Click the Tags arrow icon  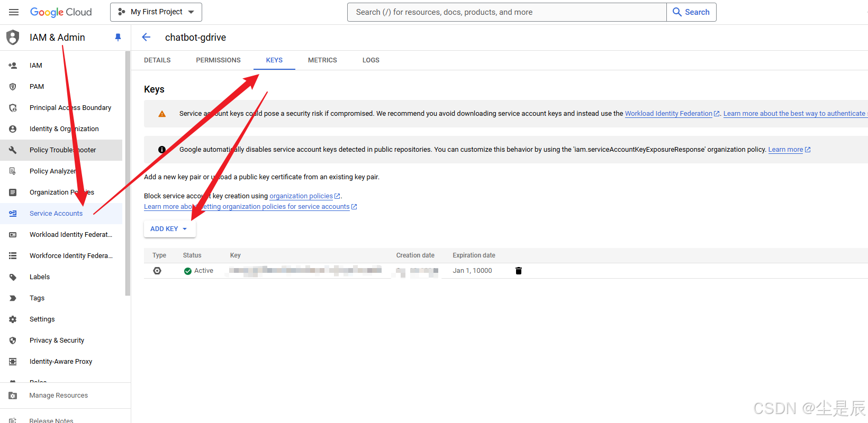13,298
